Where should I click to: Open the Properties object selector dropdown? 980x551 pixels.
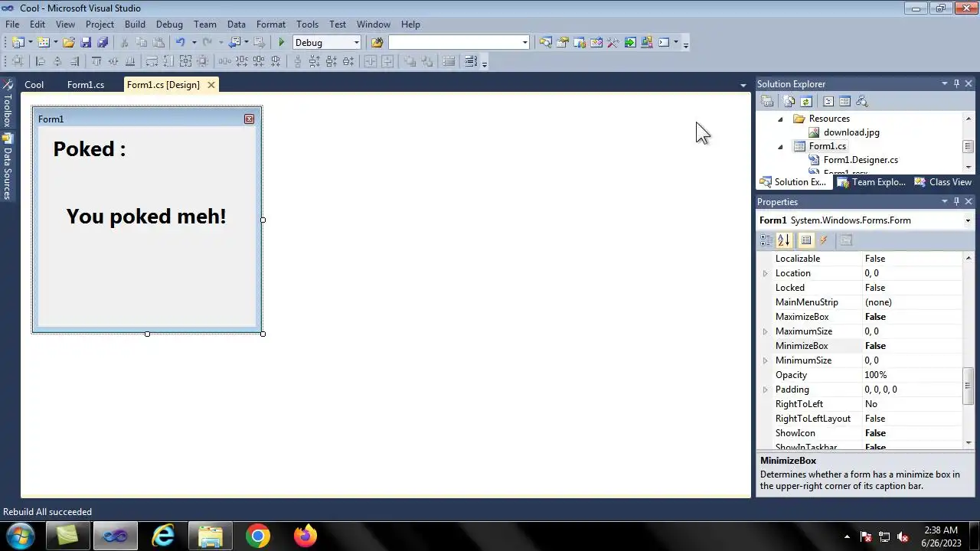coord(968,220)
